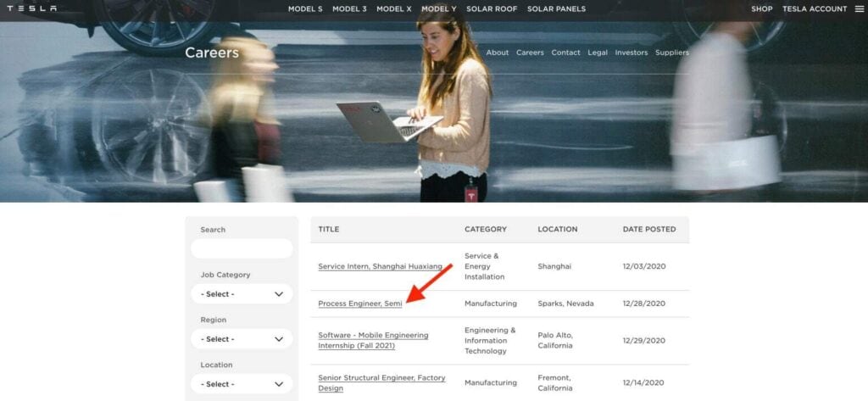Click the Sparks, Nevada location cell
The image size is (868, 401).
point(565,304)
